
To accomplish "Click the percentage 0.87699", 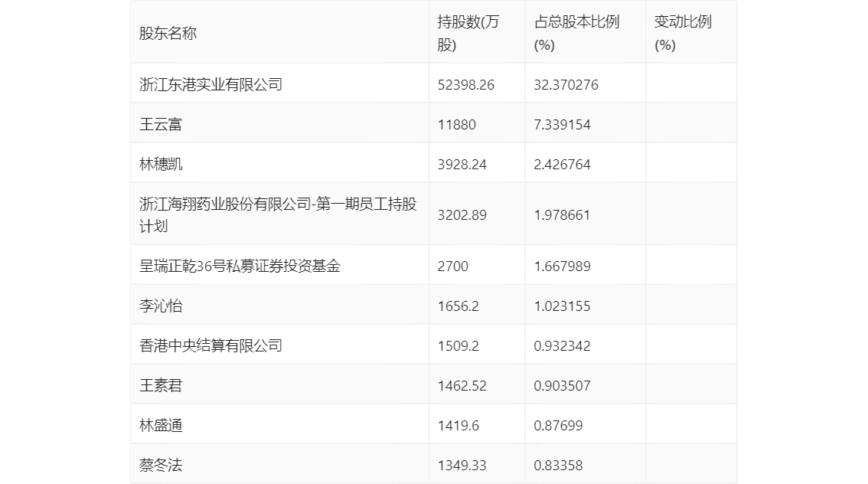I will click(558, 426).
